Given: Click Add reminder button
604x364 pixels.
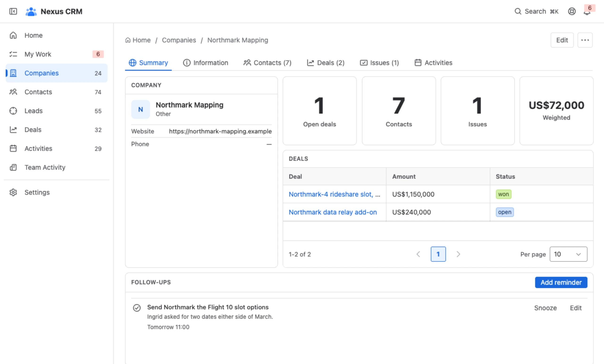Looking at the screenshot, I should (561, 282).
